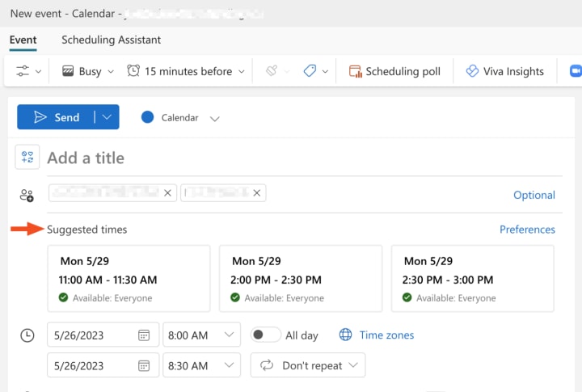Select the Event tab
The height and width of the screenshot is (392, 582).
[23, 40]
